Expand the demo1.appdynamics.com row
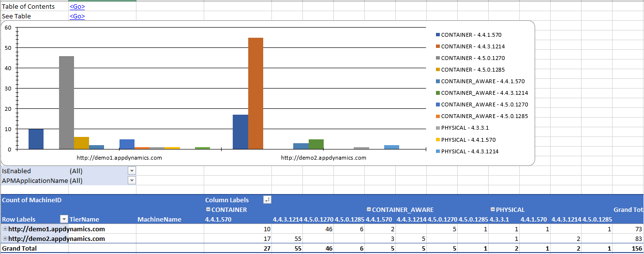The width and height of the screenshot is (644, 254). click(5, 229)
